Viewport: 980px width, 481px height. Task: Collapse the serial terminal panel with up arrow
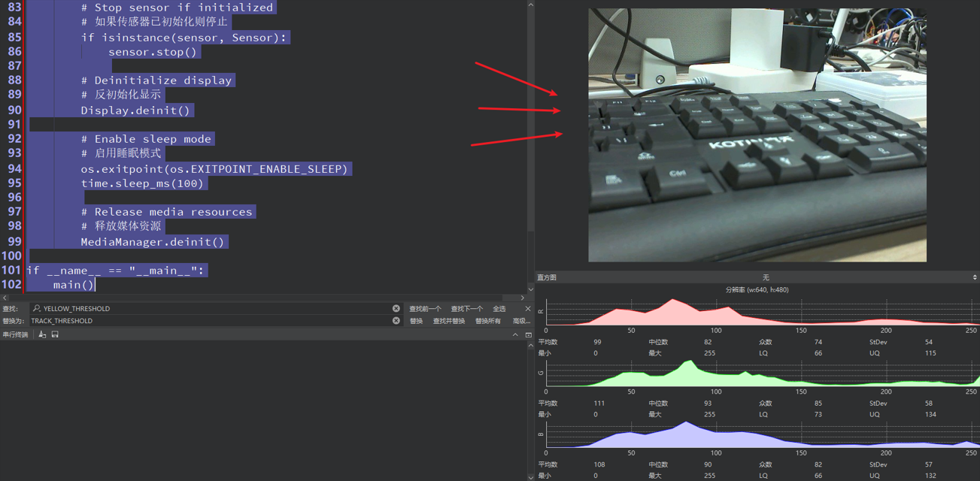[x=515, y=334]
